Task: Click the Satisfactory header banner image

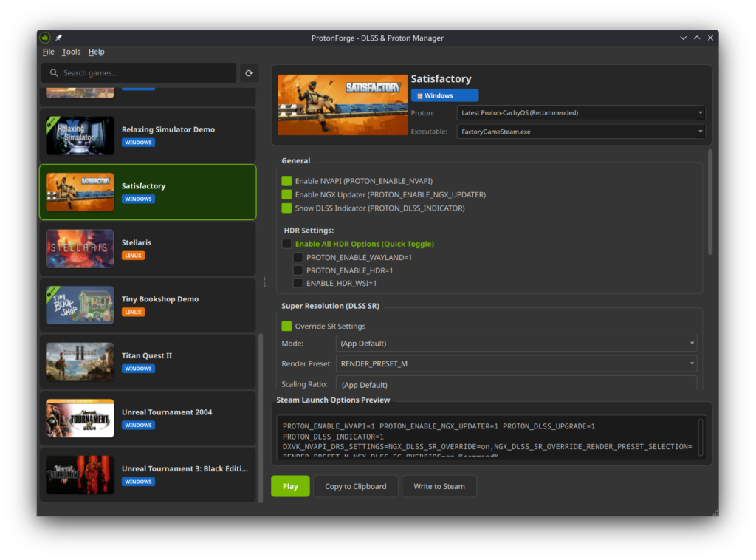Action: (343, 104)
